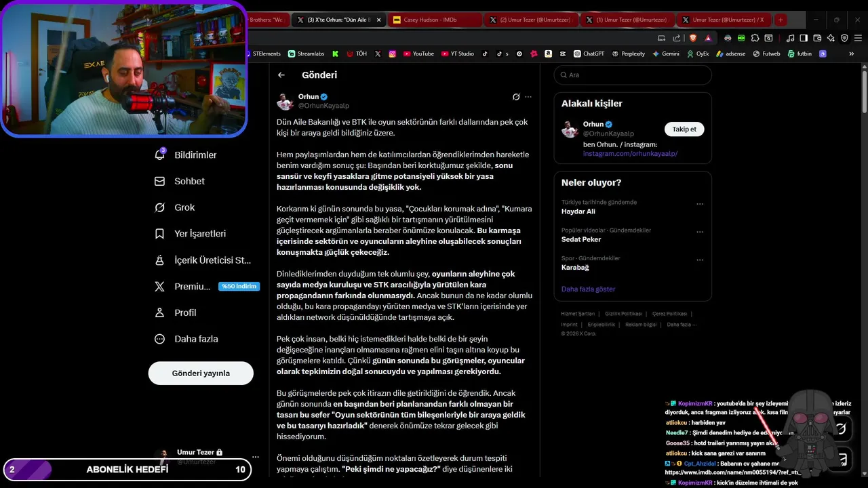Viewport: 868px width, 488px height.
Task: Open Grok icon on Orhun's post header
Action: click(516, 97)
